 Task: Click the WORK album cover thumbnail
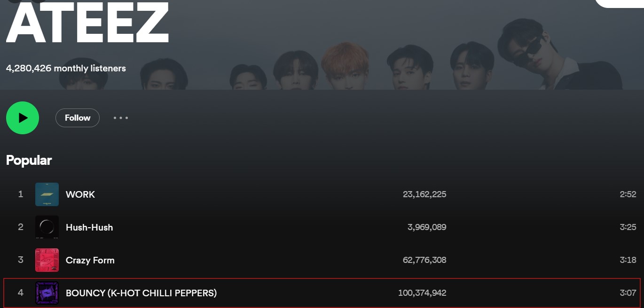coord(47,194)
